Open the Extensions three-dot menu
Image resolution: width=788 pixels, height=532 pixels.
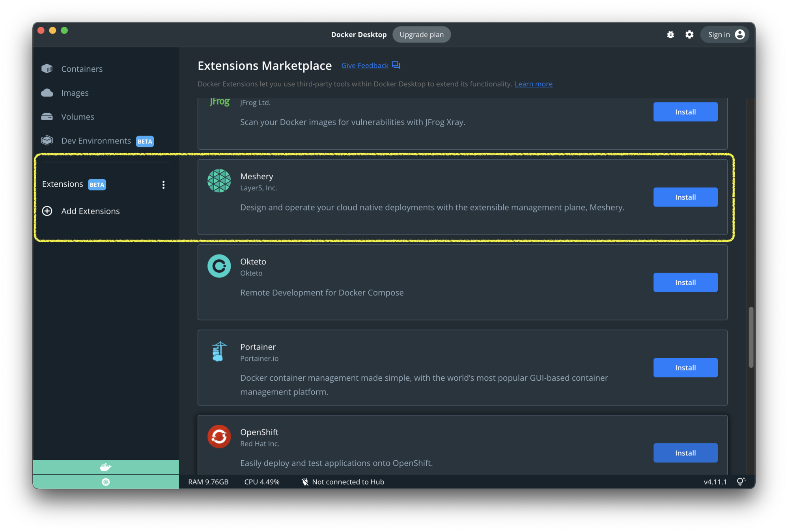(163, 185)
